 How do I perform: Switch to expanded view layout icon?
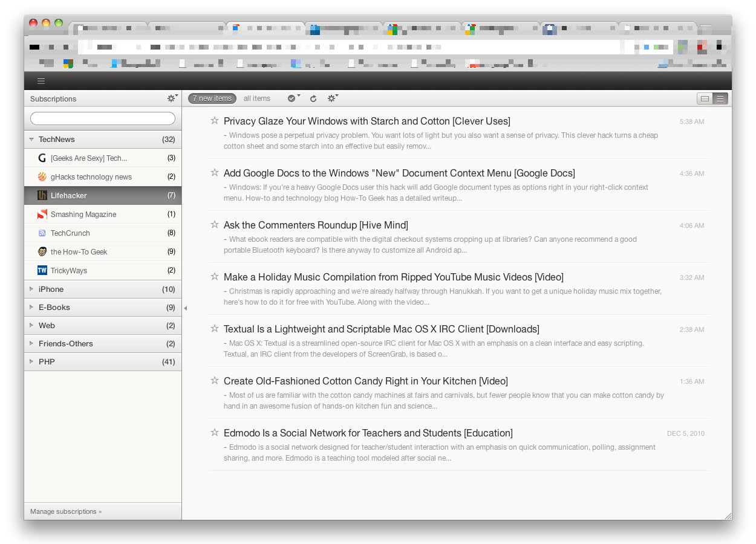pos(705,99)
